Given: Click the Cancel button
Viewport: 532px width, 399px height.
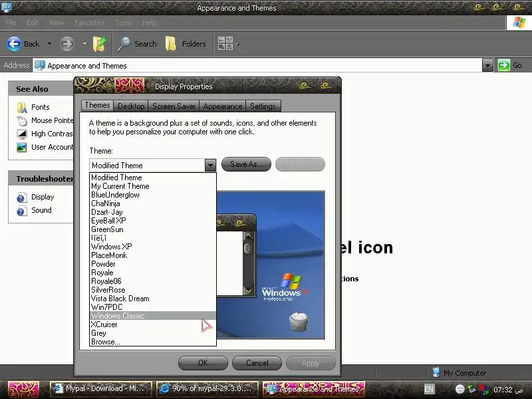Looking at the screenshot, I should coord(257,363).
